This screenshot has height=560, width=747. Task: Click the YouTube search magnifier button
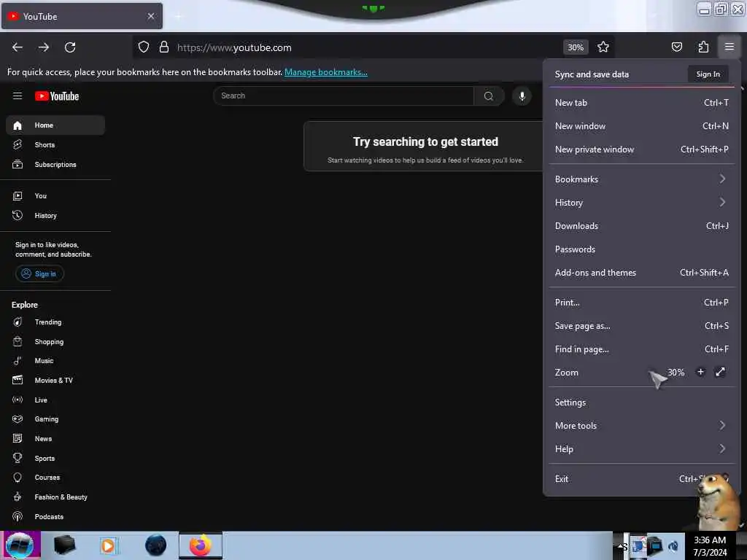489,96
